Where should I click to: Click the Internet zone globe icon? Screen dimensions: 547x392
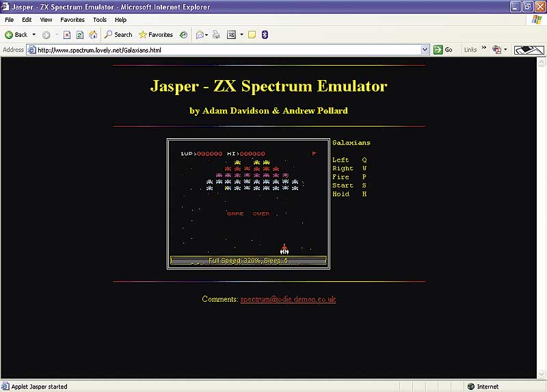pyautogui.click(x=471, y=387)
